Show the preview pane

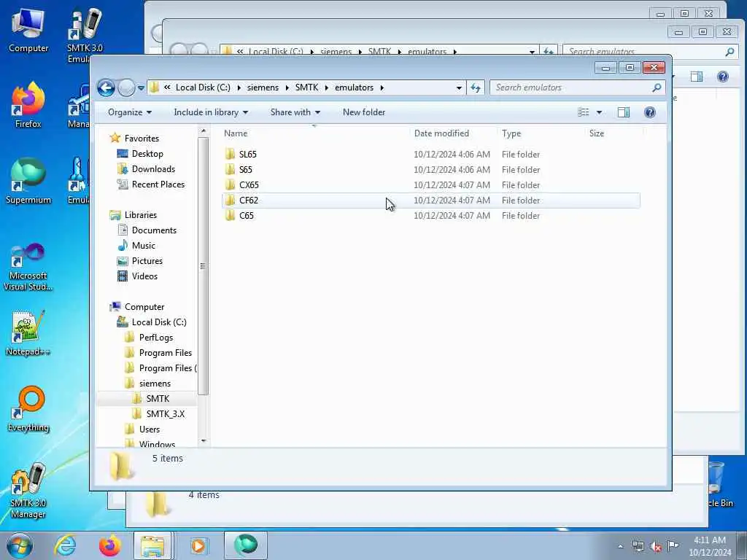(624, 112)
